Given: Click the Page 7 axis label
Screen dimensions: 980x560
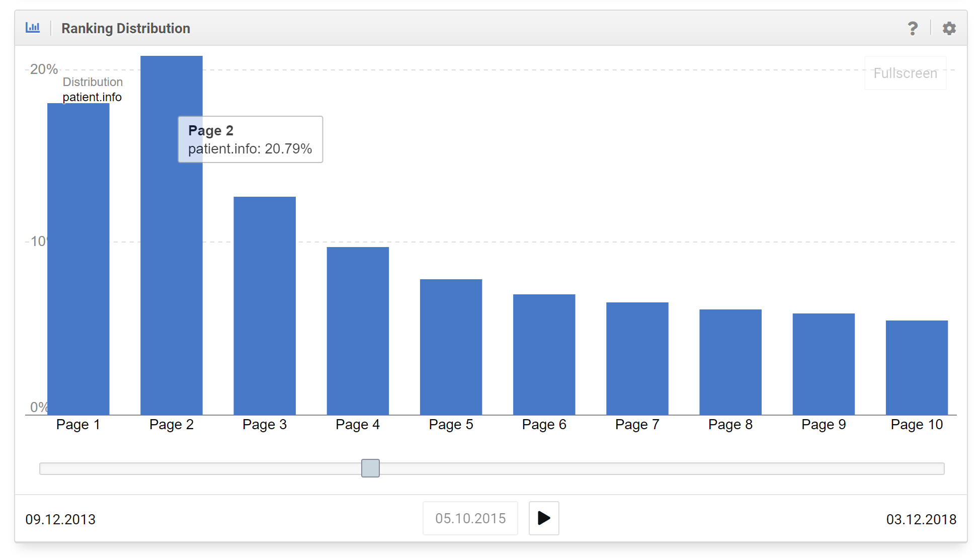Looking at the screenshot, I should point(637,425).
